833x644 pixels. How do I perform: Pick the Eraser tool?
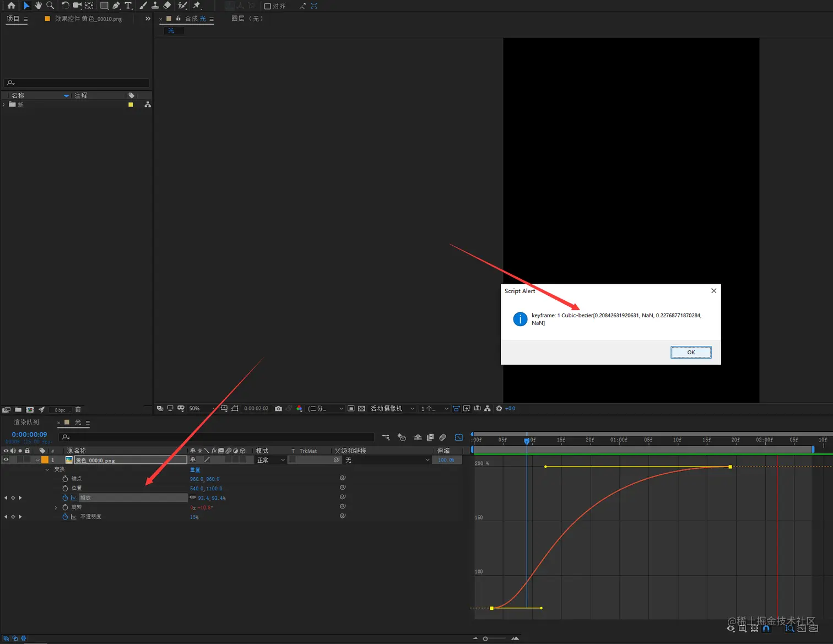click(167, 6)
